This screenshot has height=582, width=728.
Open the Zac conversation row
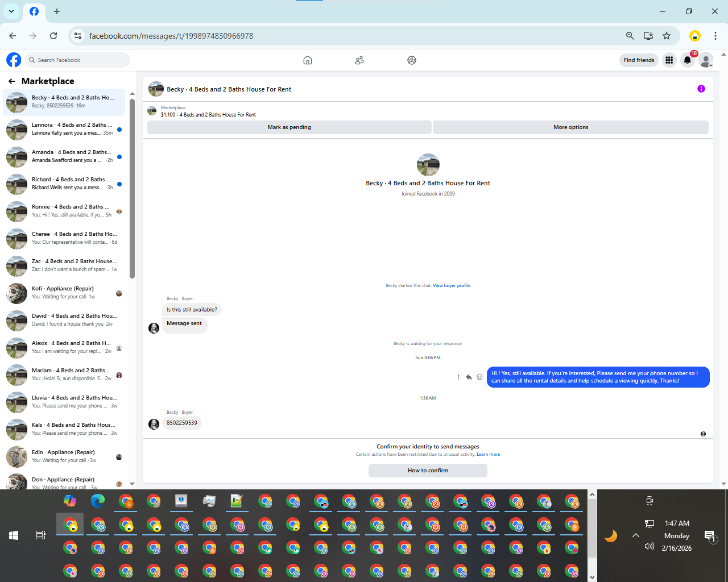(x=64, y=265)
